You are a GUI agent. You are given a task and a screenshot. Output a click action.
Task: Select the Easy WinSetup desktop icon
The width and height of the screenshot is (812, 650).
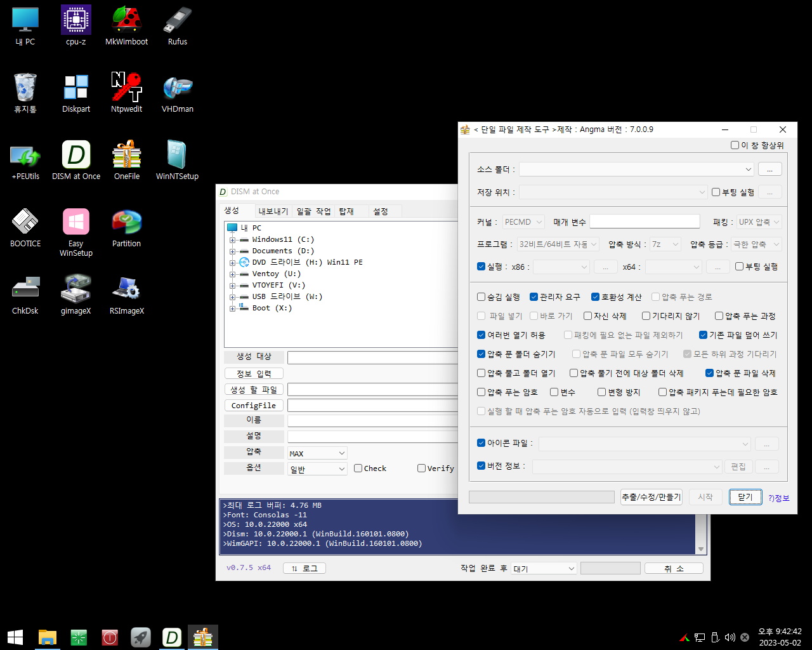click(x=76, y=232)
